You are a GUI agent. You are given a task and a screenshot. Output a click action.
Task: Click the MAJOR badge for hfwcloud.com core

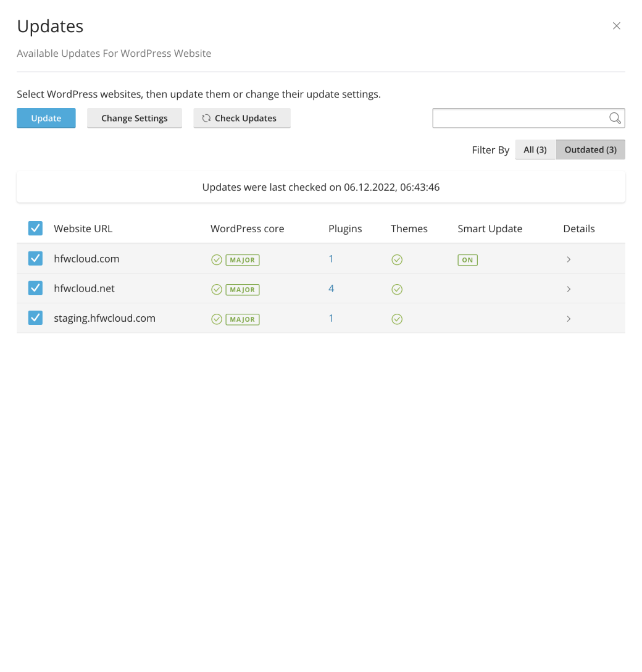click(x=242, y=259)
